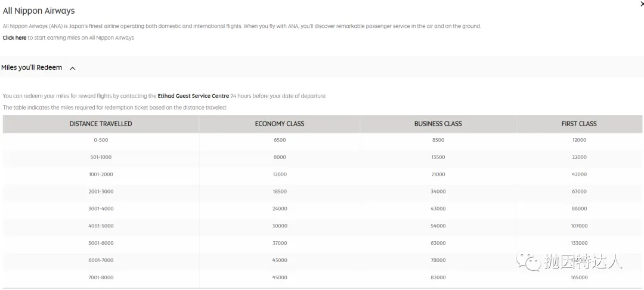Select business value 43000 for 3001-4000
The height and width of the screenshot is (290, 644).
[x=438, y=209]
